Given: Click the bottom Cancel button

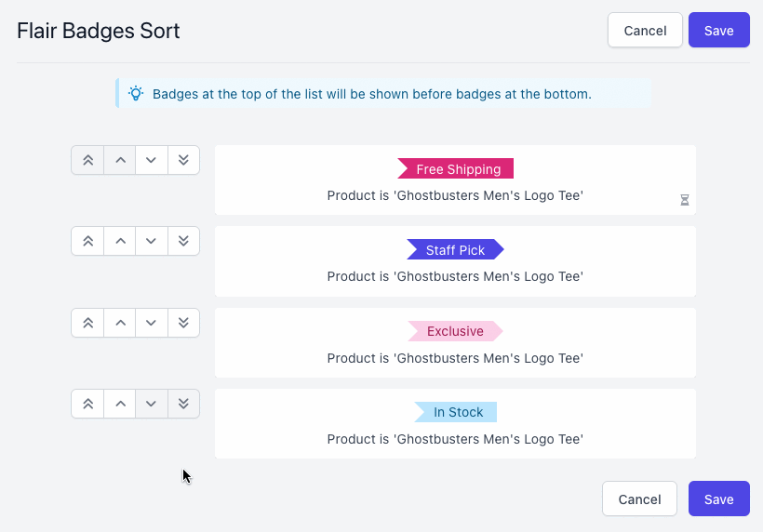Looking at the screenshot, I should coord(639,499).
